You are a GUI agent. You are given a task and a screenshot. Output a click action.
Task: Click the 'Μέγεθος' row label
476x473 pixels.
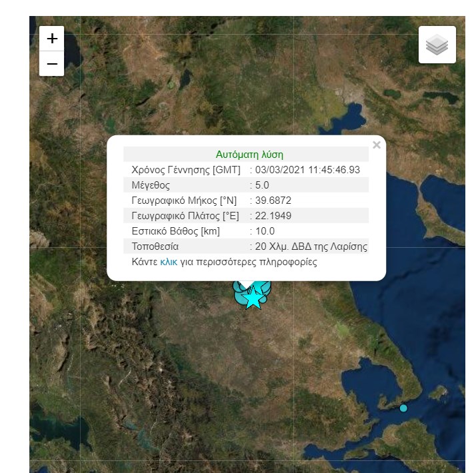click(x=151, y=185)
